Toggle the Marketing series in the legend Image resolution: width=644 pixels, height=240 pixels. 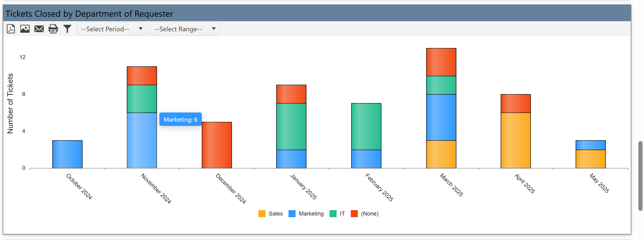311,214
